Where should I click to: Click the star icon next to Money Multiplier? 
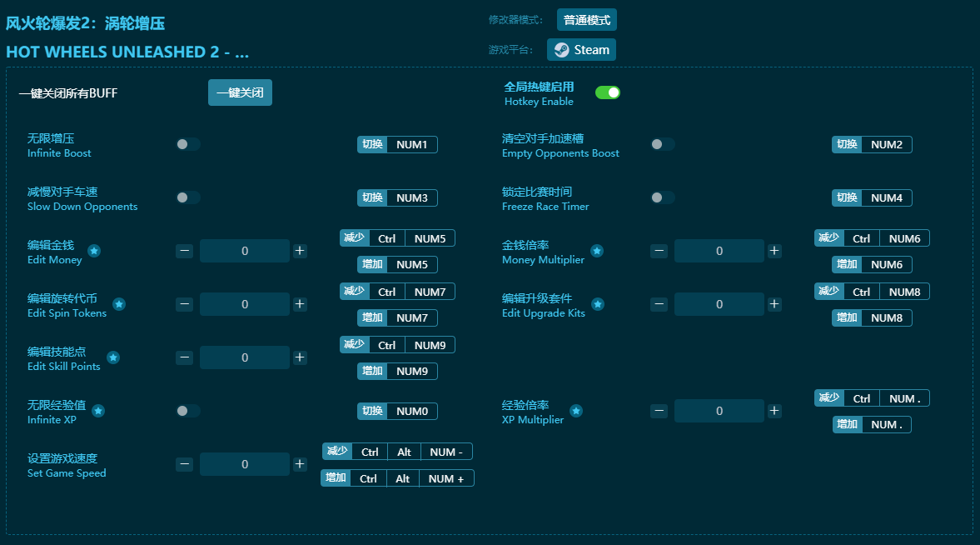coord(597,251)
